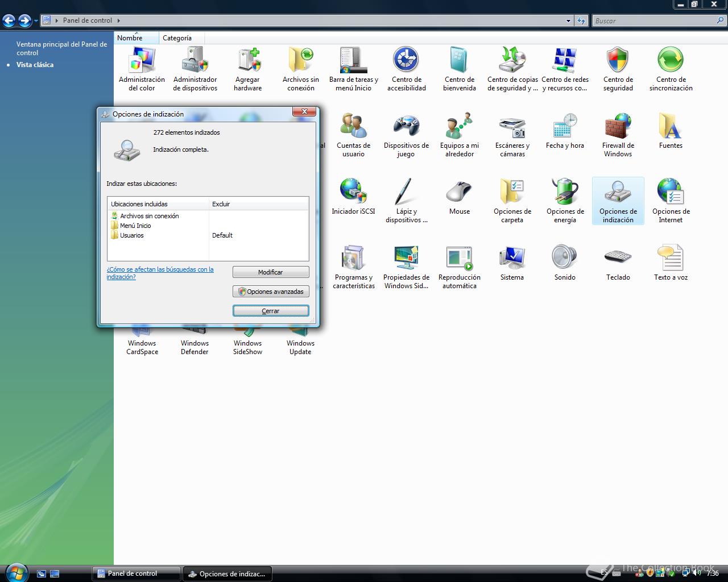Open Agregar hardware icon
Screen dimensions: 728x582
[248, 69]
